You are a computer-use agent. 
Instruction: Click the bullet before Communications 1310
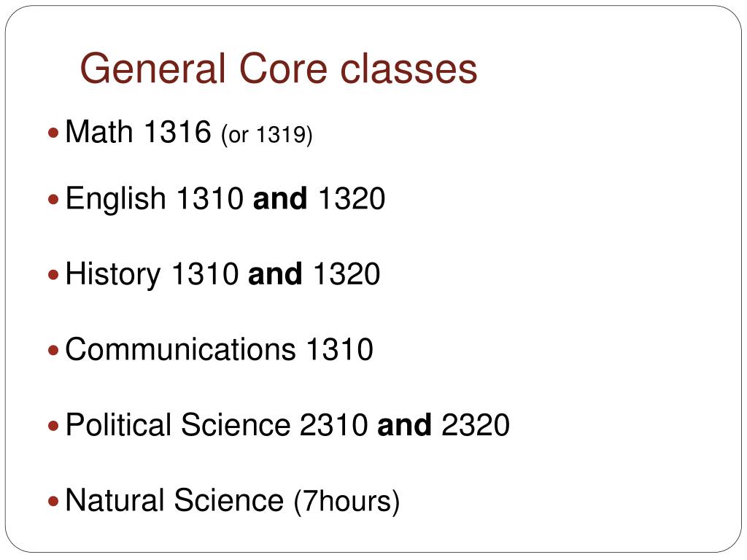(x=53, y=350)
